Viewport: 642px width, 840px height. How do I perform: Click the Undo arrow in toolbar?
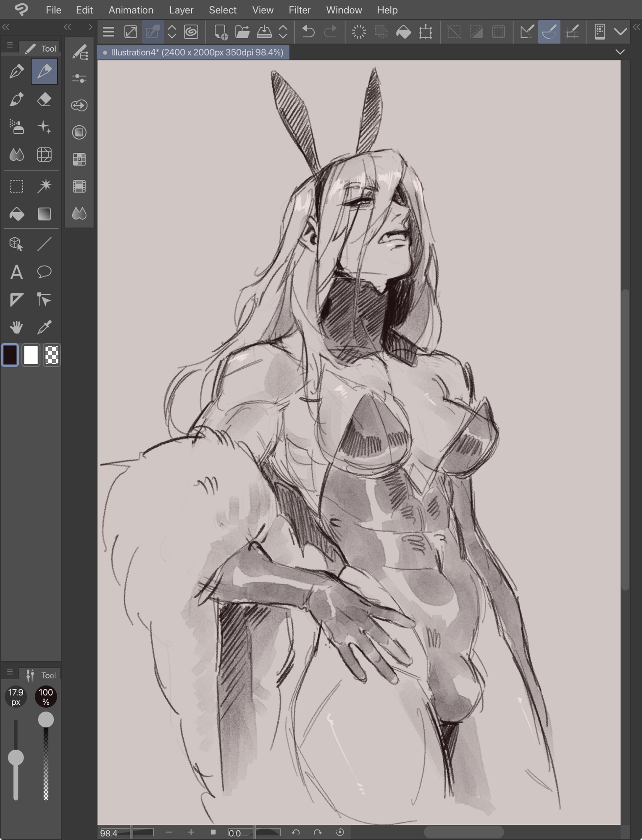point(308,32)
